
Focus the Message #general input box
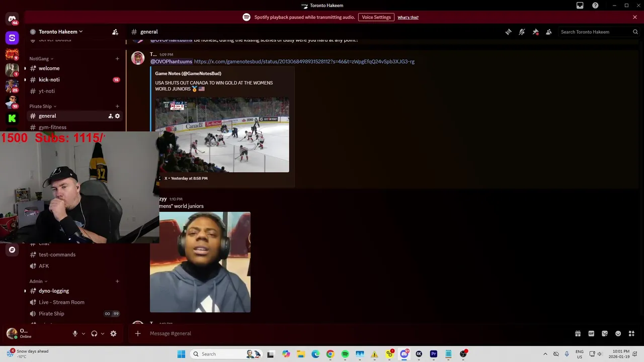pyautogui.click(x=352, y=333)
